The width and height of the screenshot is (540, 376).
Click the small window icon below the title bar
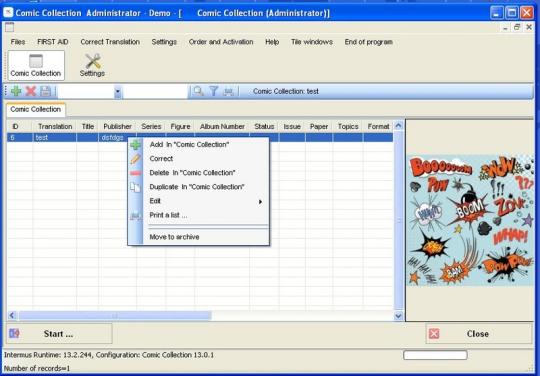pos(9,27)
